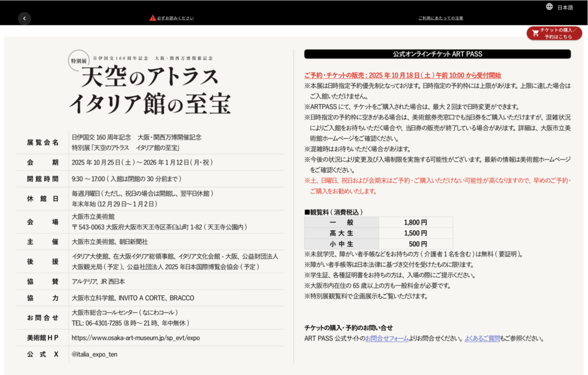Click the 公式オンラインチケット ART PASS header bar
Screen dimensions: 588x375
click(x=437, y=54)
